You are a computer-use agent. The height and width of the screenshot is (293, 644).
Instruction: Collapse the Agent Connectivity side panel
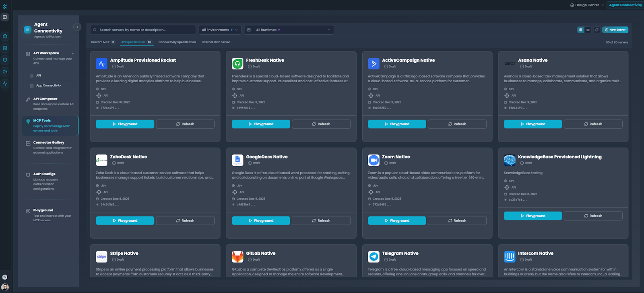coord(77,27)
